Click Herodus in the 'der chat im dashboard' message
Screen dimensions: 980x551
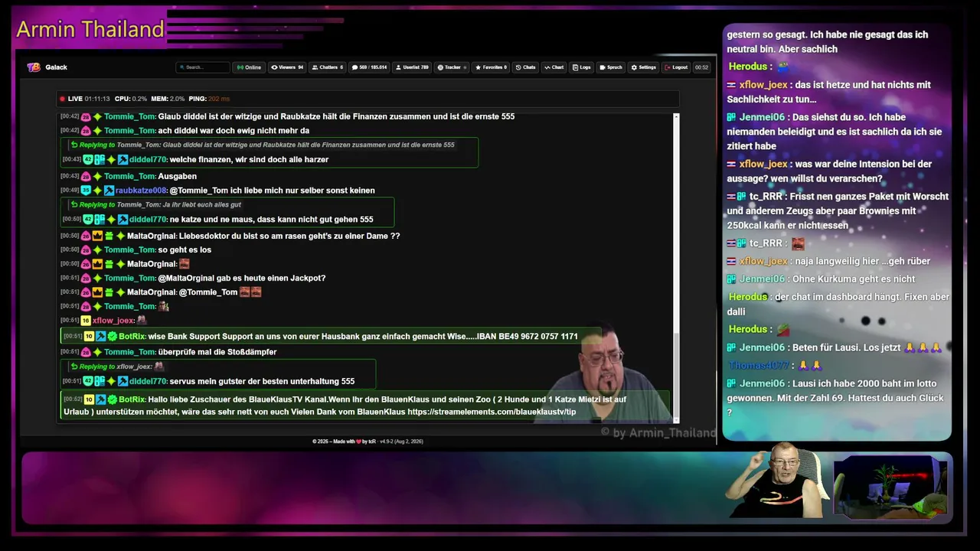click(x=748, y=297)
